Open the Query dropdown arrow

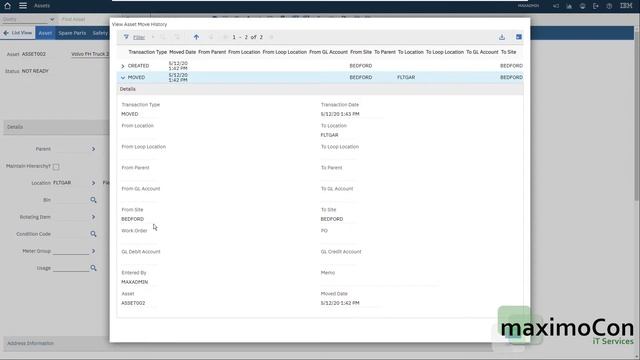[x=52, y=19]
